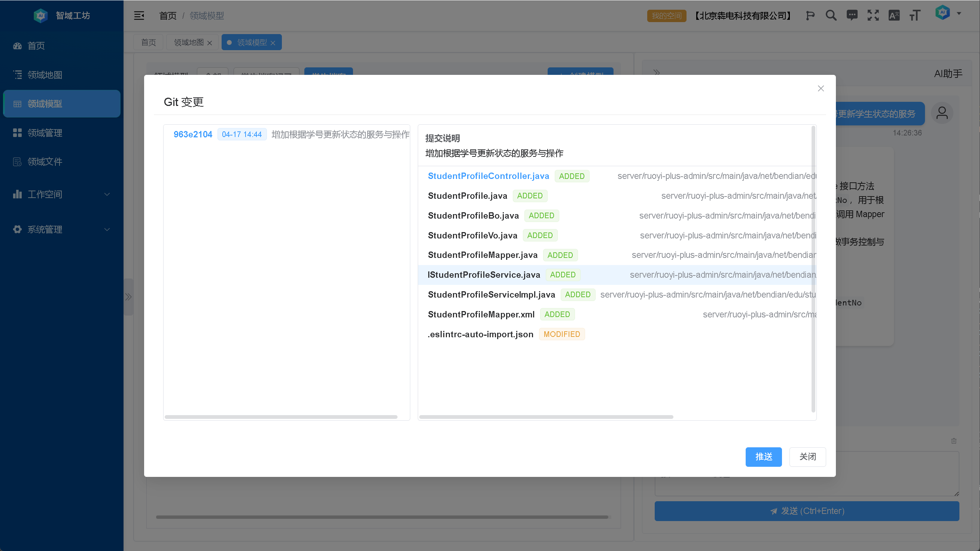
Task: Select IStudentProfileService.java in file list
Action: (484, 275)
